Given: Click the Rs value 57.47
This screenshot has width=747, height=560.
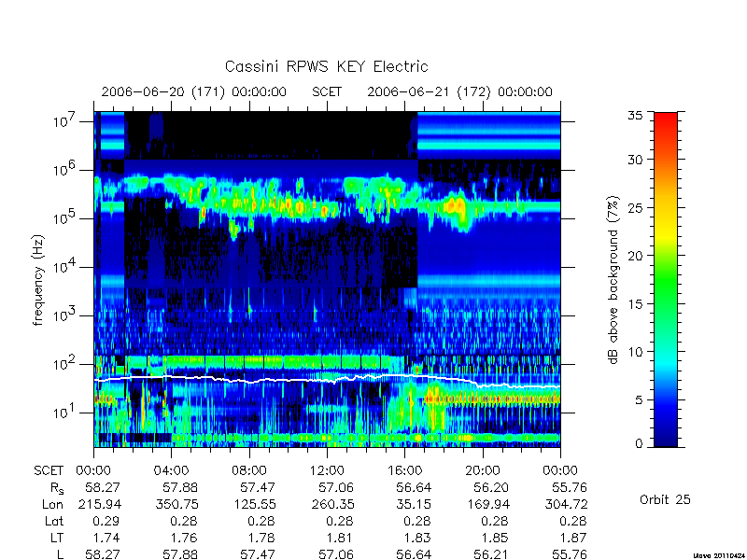Looking at the screenshot, I should tap(258, 487).
